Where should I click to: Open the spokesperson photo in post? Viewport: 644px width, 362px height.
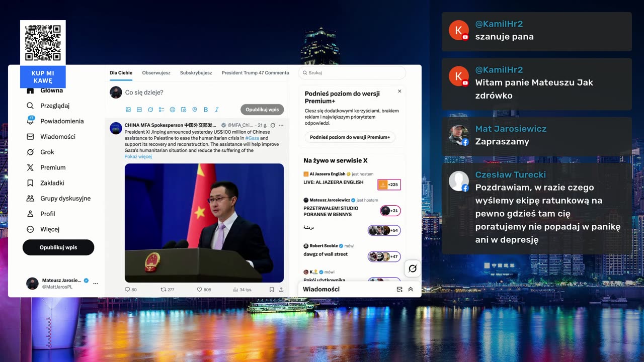point(204,223)
